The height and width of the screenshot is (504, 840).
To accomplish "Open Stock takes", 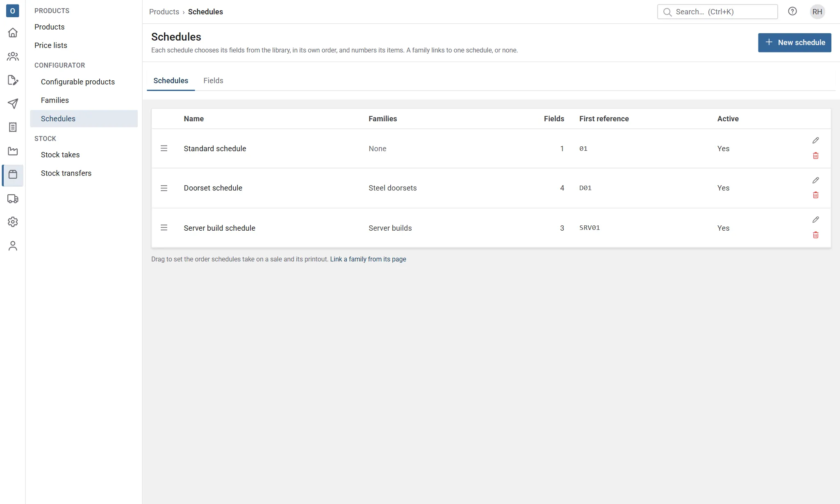I will tap(60, 155).
